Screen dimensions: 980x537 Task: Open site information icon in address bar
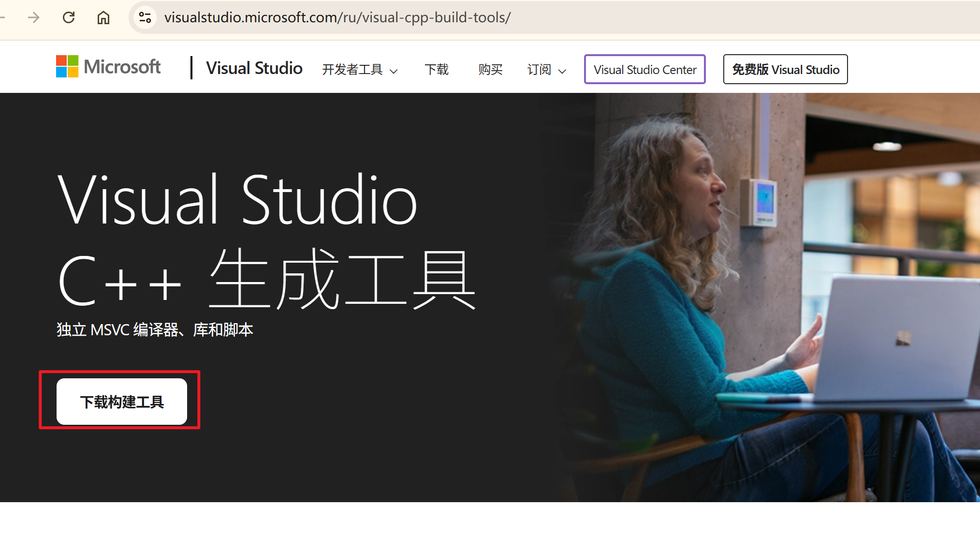tap(145, 18)
